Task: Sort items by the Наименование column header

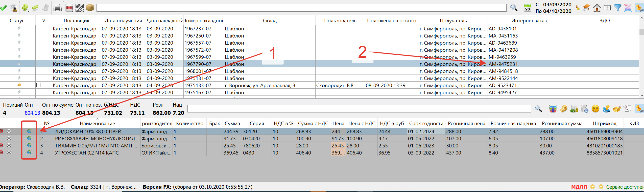Action: tap(97, 123)
